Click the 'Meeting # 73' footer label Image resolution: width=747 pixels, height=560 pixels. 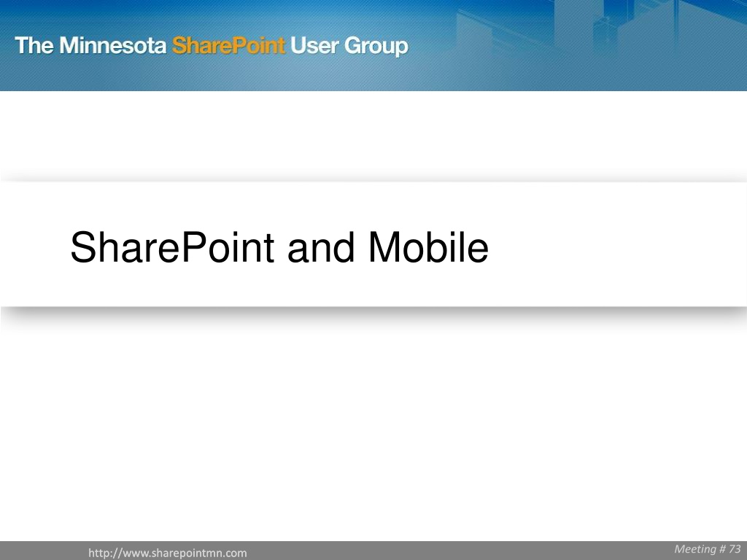coord(707,549)
